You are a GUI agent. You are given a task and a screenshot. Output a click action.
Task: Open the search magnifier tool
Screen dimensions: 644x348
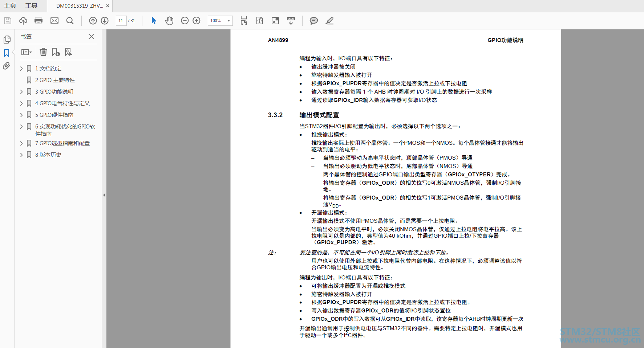pos(70,21)
